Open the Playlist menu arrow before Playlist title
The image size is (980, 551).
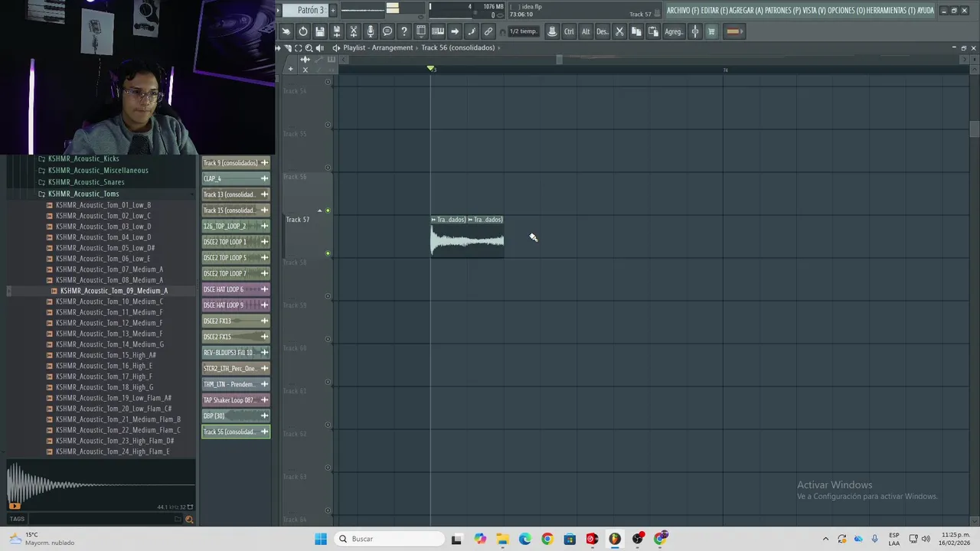(336, 47)
